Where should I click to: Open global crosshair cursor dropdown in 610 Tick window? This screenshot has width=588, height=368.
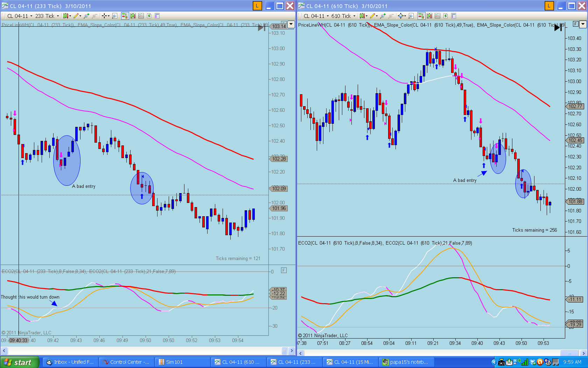pyautogui.click(x=402, y=16)
